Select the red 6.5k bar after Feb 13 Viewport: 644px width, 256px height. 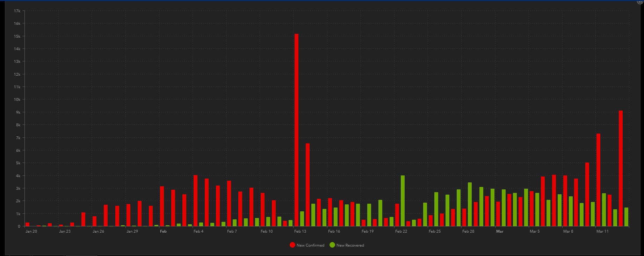[307, 185]
